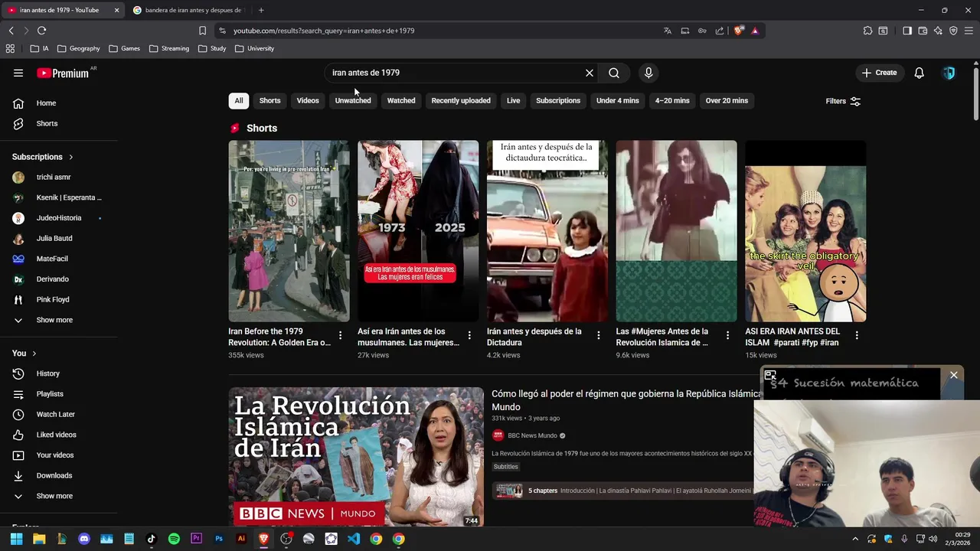
Task: Open options for Las #Mujeres Antes short
Action: point(727,335)
